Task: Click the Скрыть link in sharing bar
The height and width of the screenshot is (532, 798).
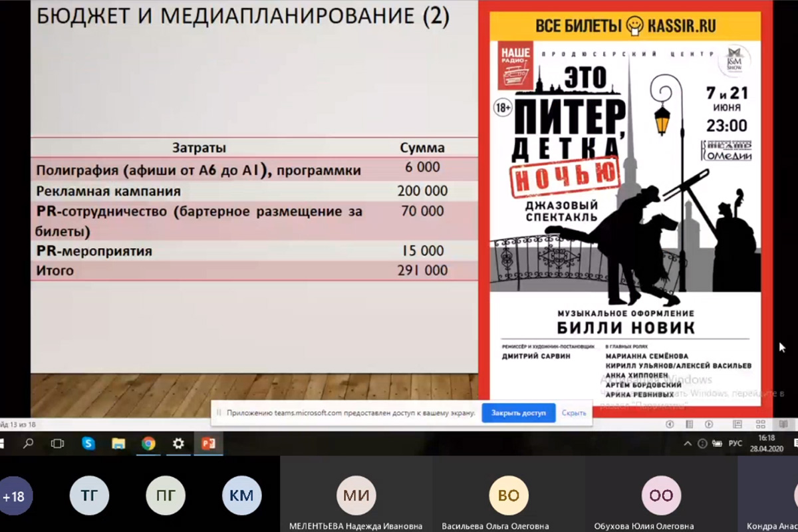Action: tap(574, 413)
